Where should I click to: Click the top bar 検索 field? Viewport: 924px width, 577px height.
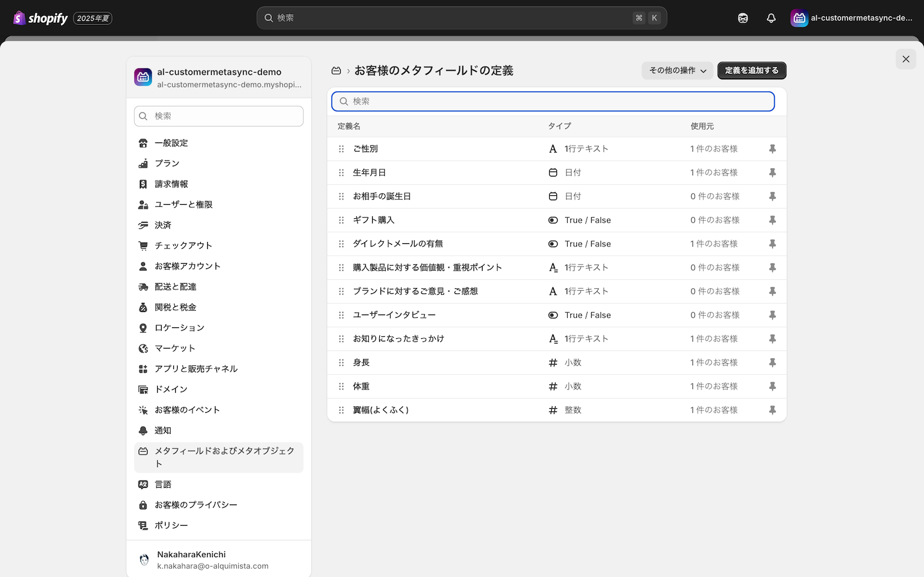tap(462, 18)
